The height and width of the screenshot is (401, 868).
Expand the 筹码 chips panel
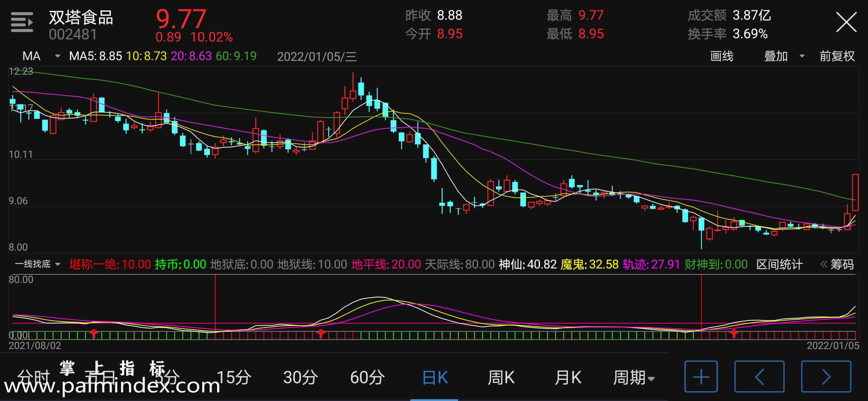coord(837,264)
